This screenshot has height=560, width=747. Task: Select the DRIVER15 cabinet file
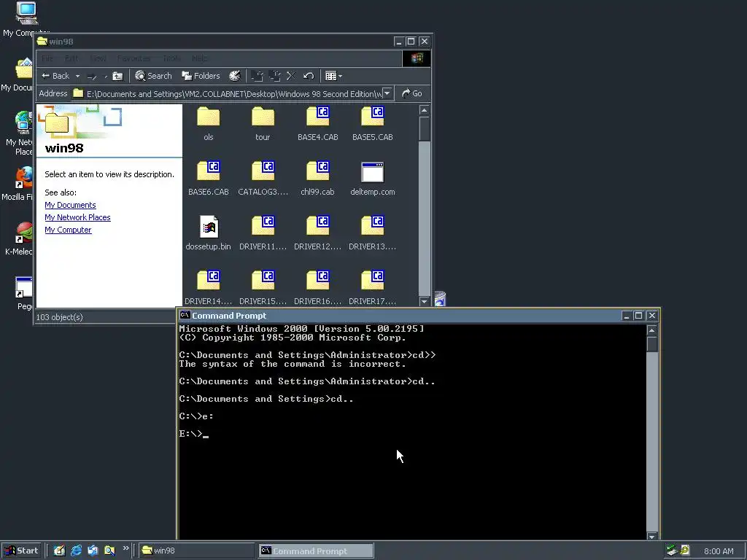click(263, 287)
